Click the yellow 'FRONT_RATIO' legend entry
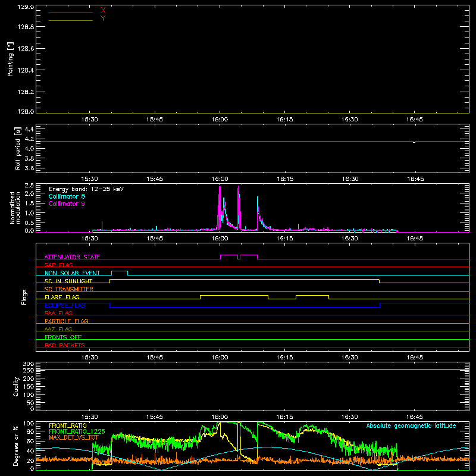476x476 pixels. pos(68,425)
